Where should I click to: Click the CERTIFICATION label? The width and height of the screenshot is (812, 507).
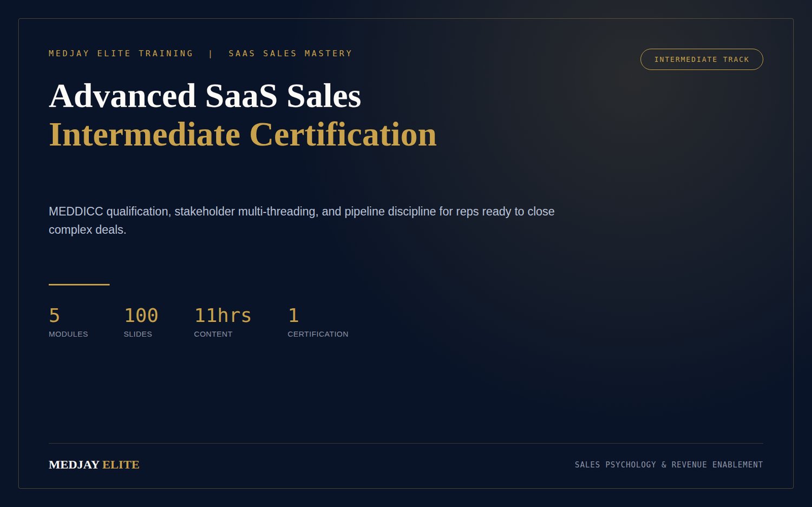[318, 334]
